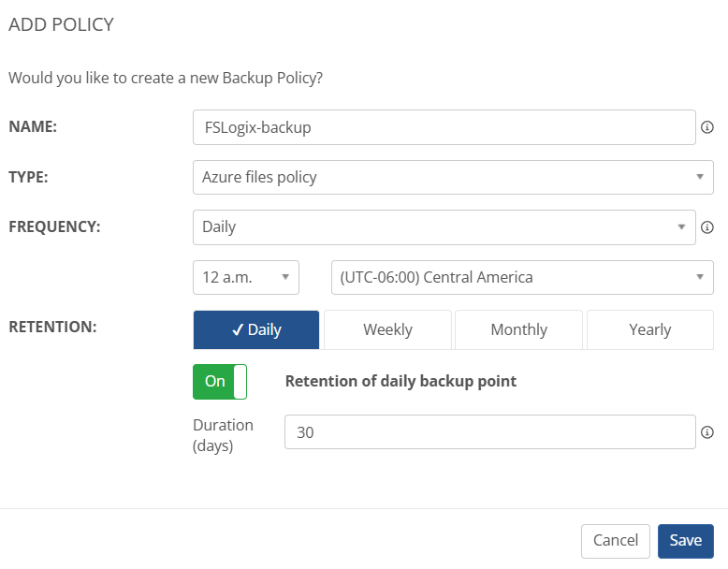
Task: Click the Cancel button
Action: tap(615, 540)
